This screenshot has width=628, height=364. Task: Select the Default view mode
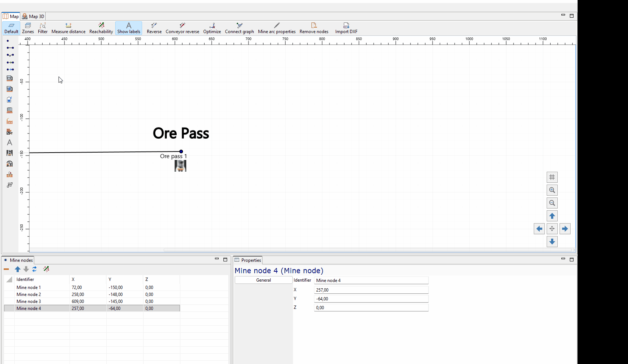click(x=11, y=28)
